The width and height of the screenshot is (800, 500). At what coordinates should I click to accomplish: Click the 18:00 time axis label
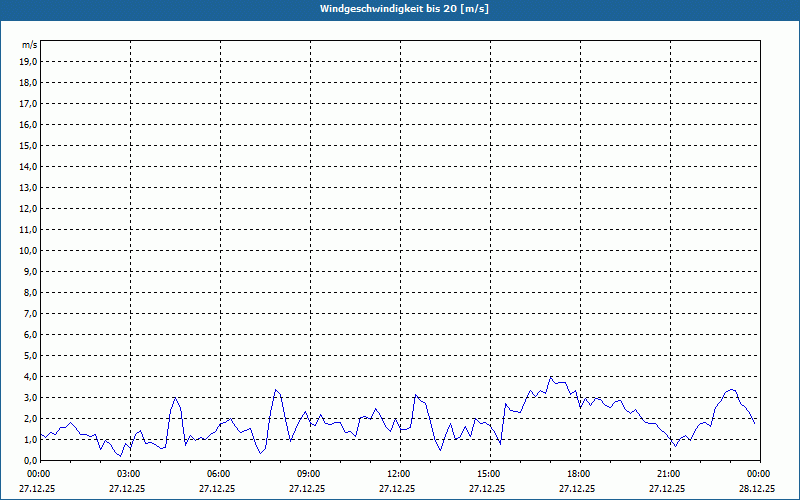[x=578, y=473]
